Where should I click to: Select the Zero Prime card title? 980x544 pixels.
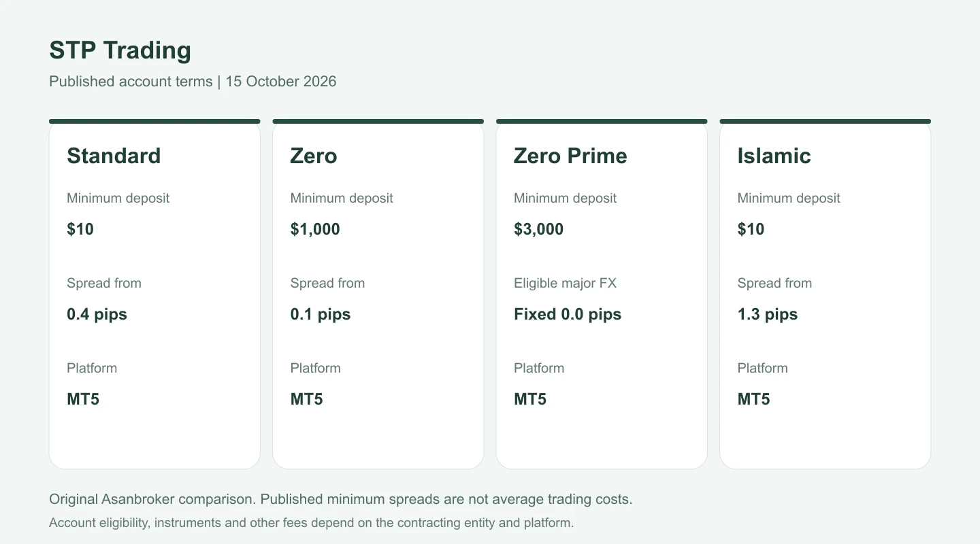pos(570,156)
